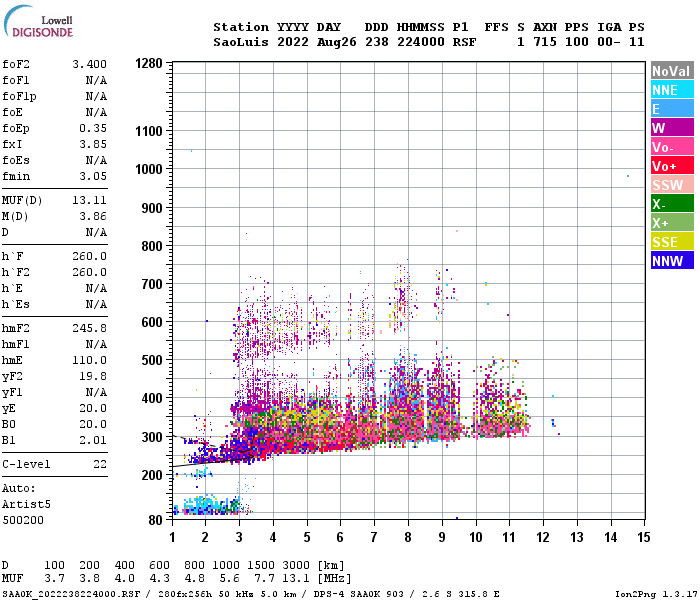
Task: Click the hmE value 110.0
Action: pos(89,360)
